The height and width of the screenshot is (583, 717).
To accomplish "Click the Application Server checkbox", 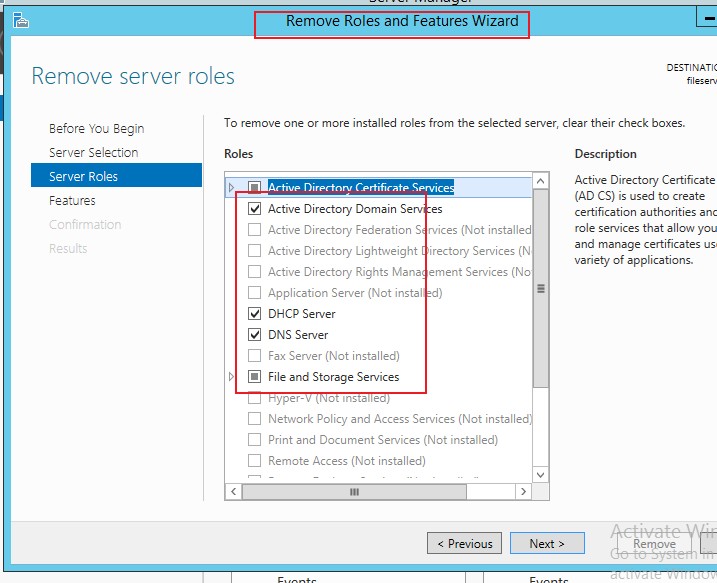I will (254, 293).
